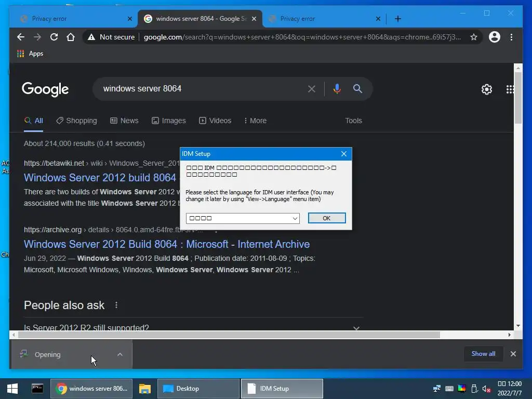
Task: Open the network tray icon
Action: 436,389
